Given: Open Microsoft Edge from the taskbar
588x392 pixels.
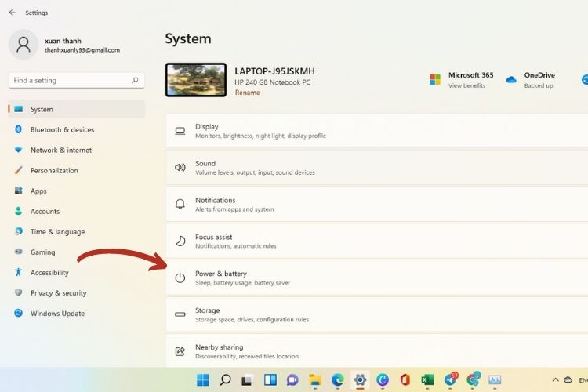Looking at the screenshot, I should (x=337, y=380).
